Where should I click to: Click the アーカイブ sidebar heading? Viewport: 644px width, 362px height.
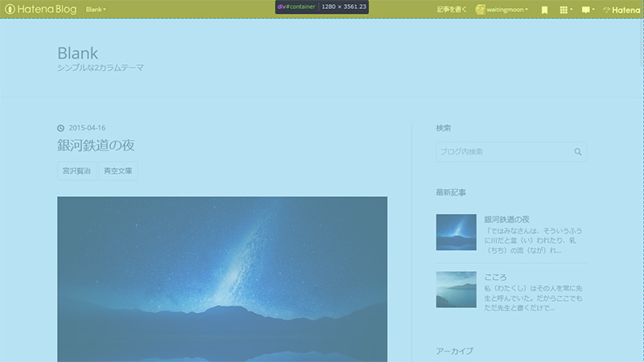coord(455,351)
